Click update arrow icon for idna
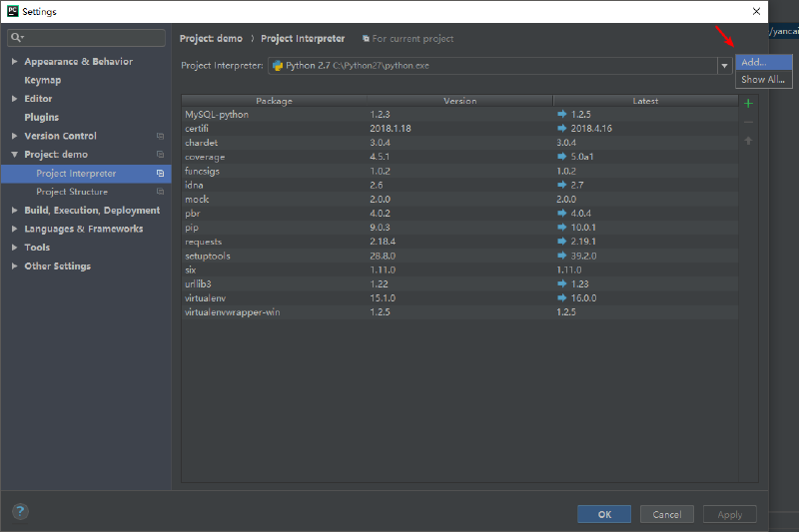Viewport: 799px width, 532px height. pyautogui.click(x=562, y=185)
